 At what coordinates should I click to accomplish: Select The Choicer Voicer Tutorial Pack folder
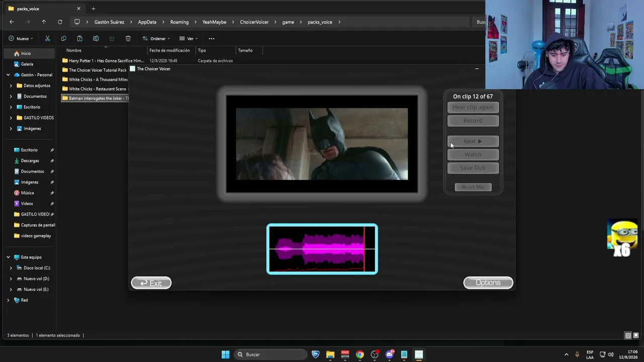(x=95, y=70)
